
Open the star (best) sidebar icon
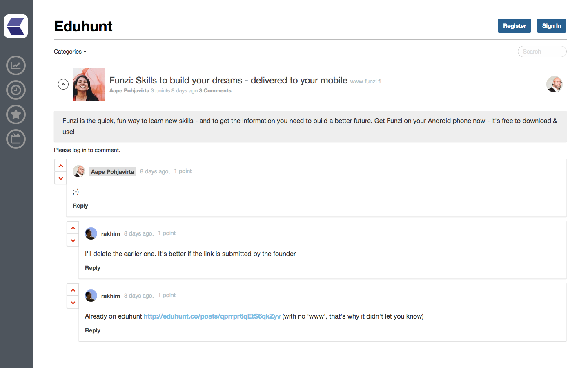point(16,114)
